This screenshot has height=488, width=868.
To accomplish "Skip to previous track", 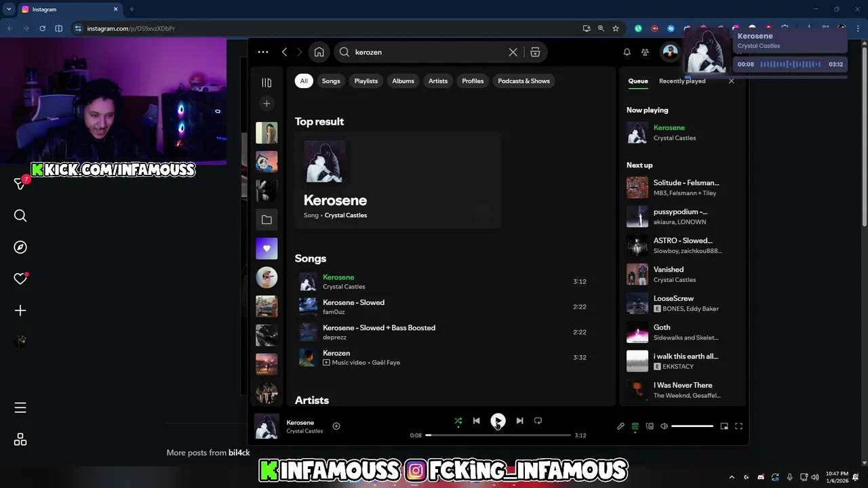I will [x=476, y=421].
